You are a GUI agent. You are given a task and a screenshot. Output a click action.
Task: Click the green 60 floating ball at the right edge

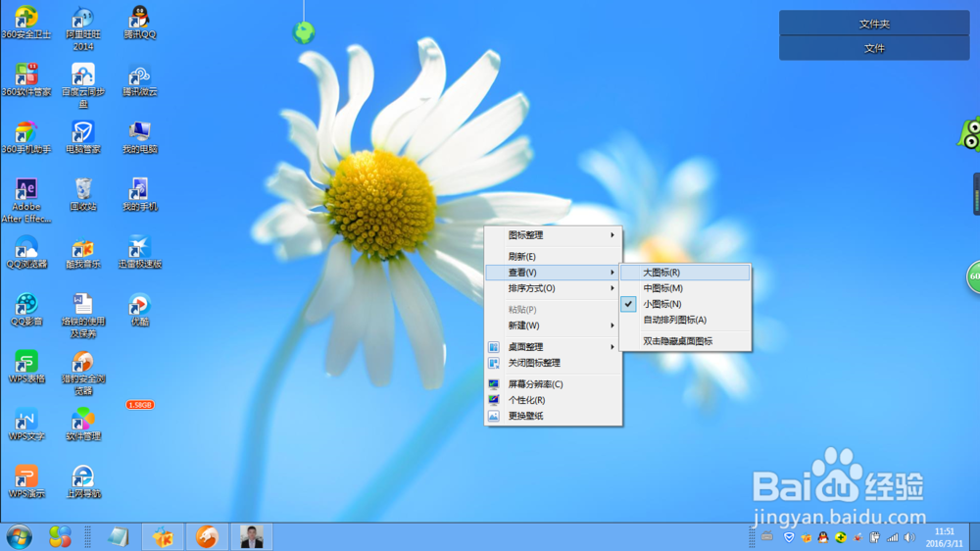pos(973,276)
